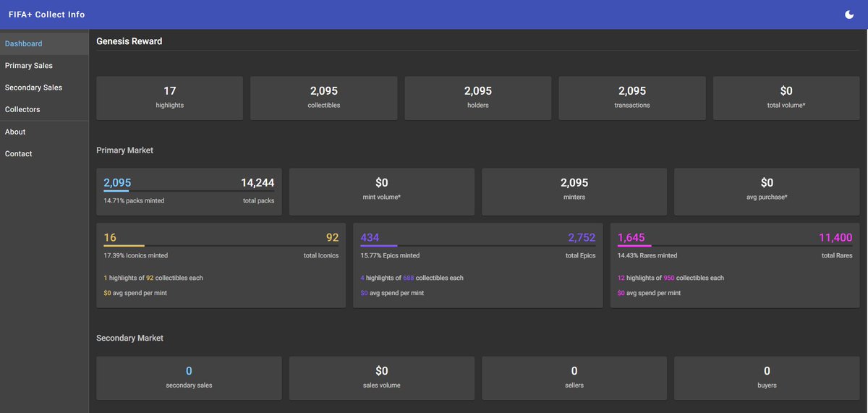The image size is (868, 413).
Task: Select the 2,095 transactions card
Action: (x=632, y=98)
